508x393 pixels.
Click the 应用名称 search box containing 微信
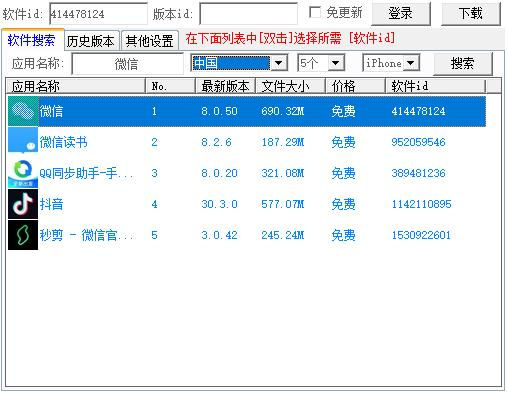(127, 64)
